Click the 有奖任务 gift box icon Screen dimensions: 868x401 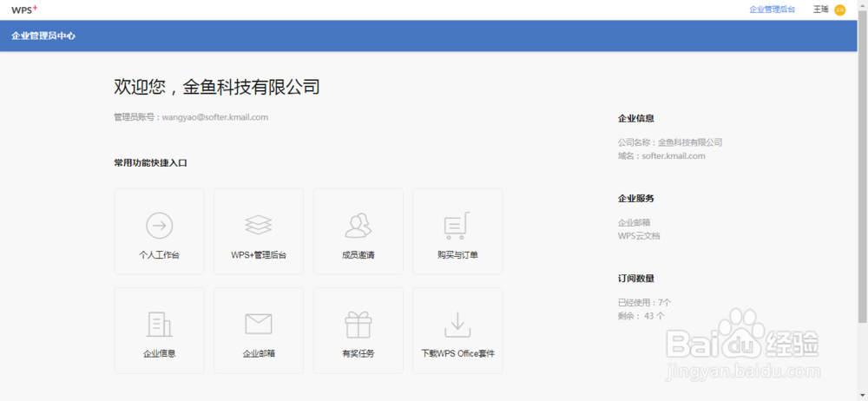pos(358,325)
